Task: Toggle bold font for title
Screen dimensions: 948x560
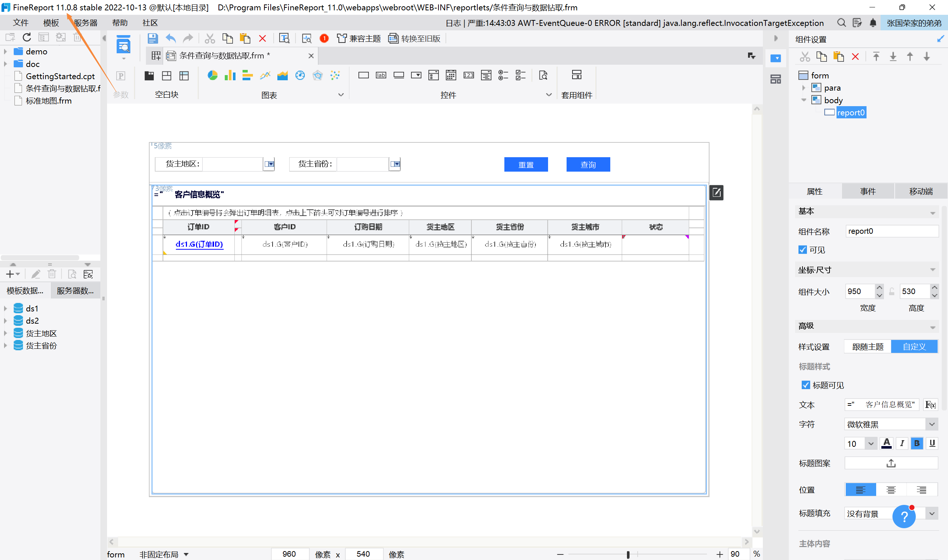Action: click(x=917, y=443)
